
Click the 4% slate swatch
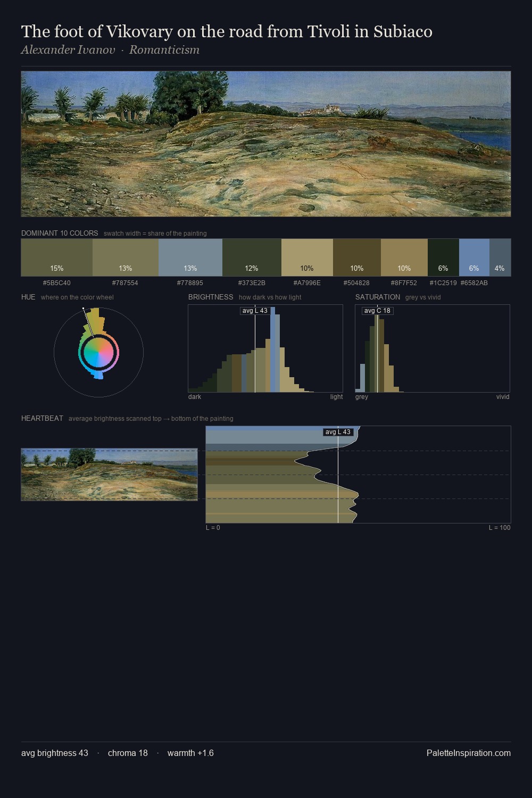[x=500, y=257]
